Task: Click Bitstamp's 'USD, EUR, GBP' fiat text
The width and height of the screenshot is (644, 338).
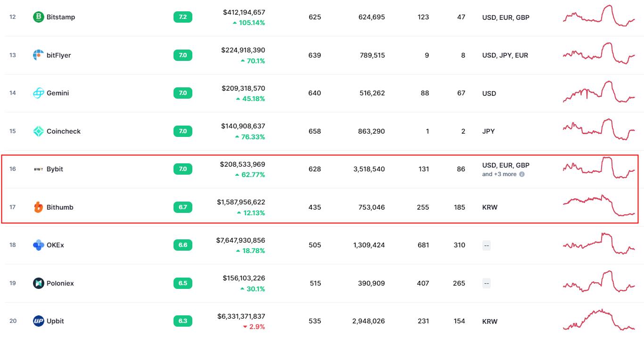Action: (506, 17)
